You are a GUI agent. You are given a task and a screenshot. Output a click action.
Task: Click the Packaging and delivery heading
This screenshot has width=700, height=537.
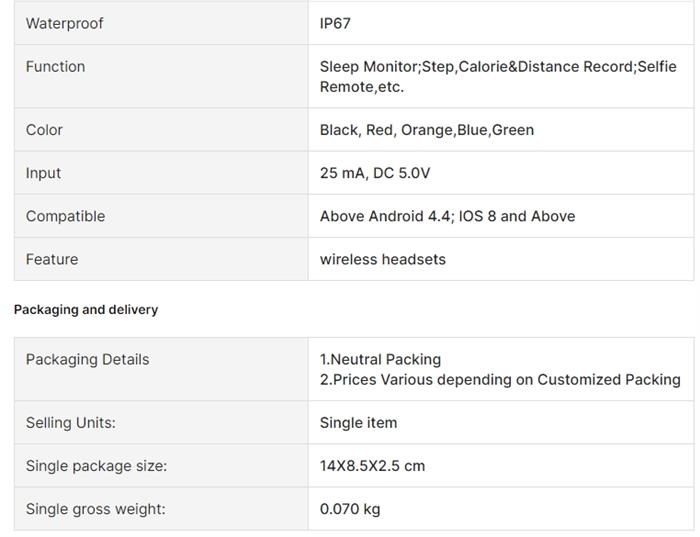(x=86, y=309)
